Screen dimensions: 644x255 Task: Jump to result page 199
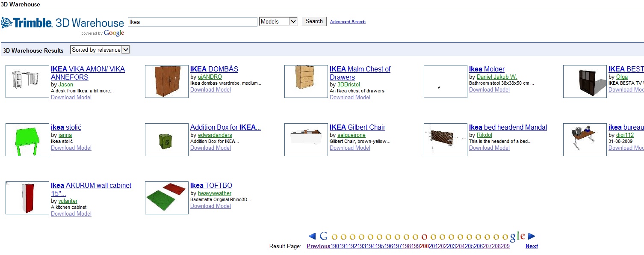416,246
